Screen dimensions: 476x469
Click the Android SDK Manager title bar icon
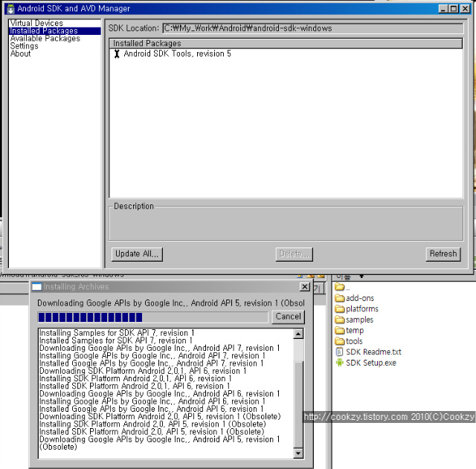coord(10,8)
